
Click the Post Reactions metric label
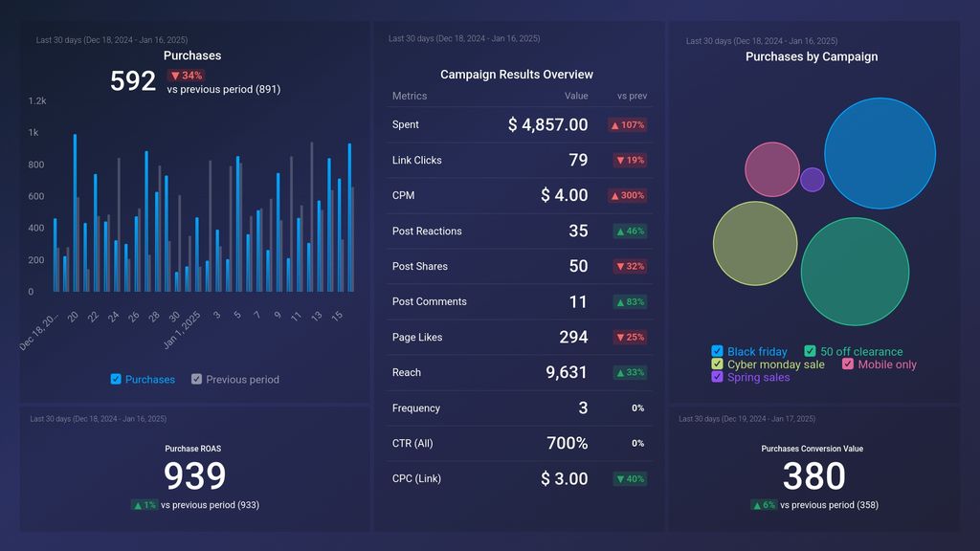click(x=427, y=231)
